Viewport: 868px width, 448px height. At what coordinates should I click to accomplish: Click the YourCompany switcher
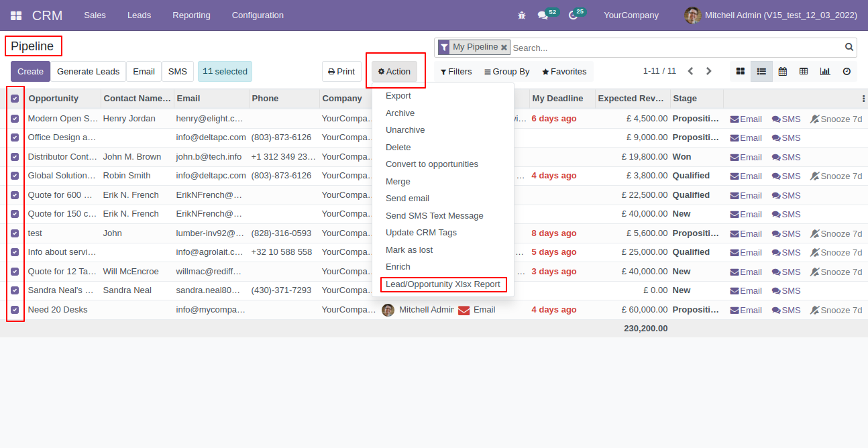(x=631, y=15)
